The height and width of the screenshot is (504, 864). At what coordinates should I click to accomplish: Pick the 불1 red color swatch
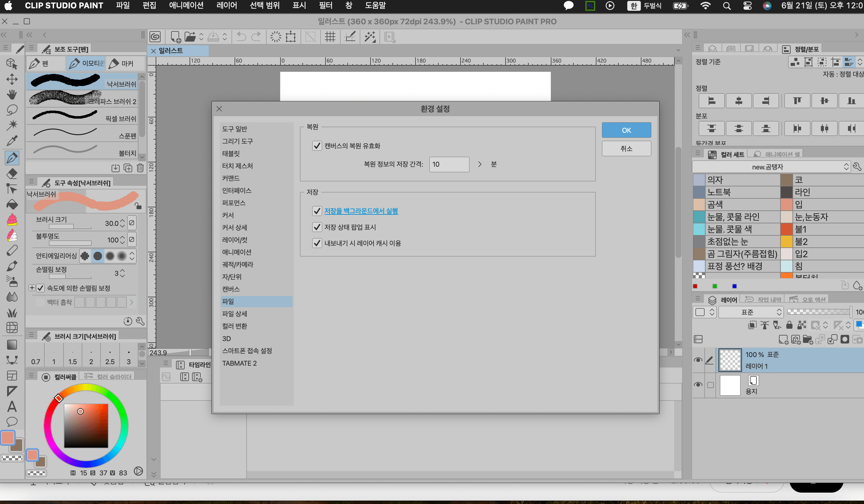pos(787,229)
